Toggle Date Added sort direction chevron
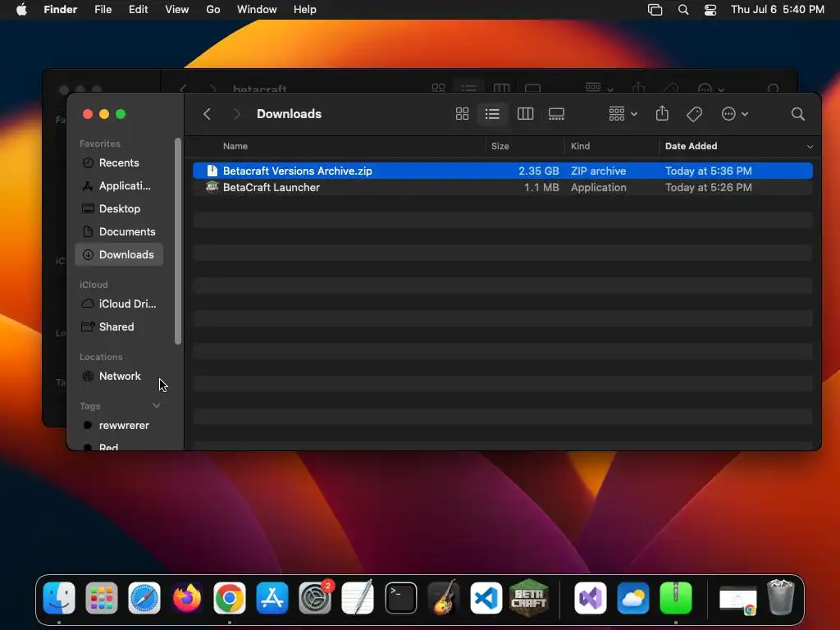Screen dimensions: 840x630 [x=810, y=146]
